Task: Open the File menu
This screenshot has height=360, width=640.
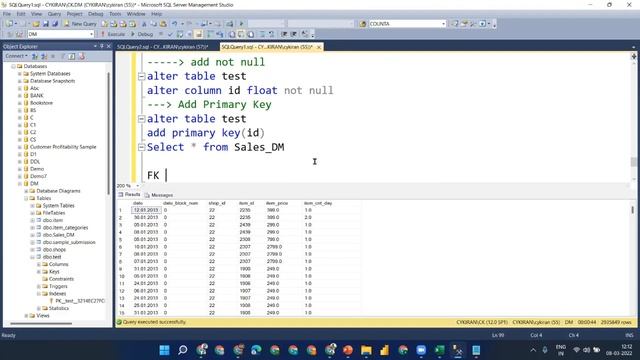Action: [7, 14]
